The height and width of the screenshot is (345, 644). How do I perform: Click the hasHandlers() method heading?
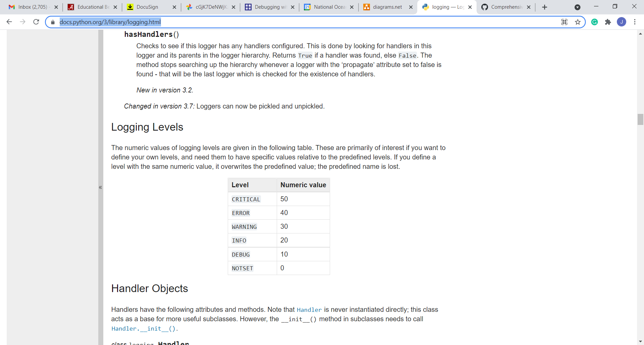tap(152, 34)
